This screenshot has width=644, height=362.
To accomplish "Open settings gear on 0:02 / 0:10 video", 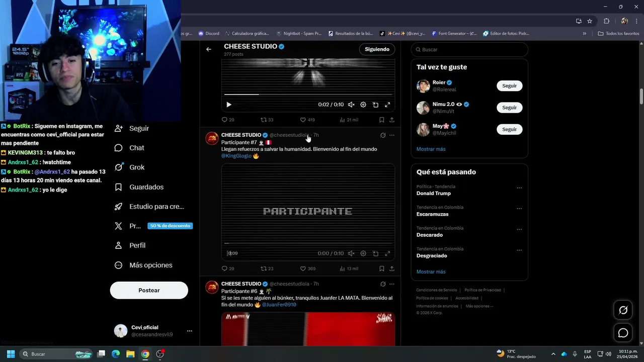I will (363, 105).
